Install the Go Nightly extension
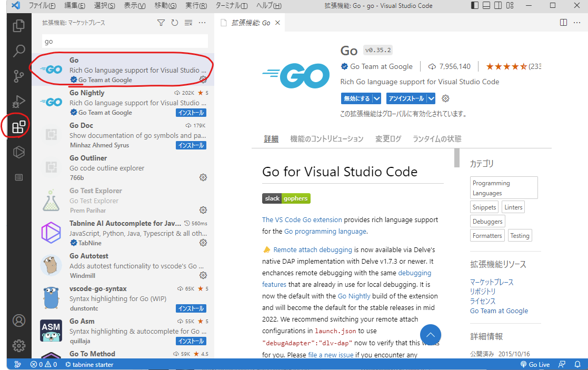Image resolution: width=588 pixels, height=370 pixels. pyautogui.click(x=191, y=113)
